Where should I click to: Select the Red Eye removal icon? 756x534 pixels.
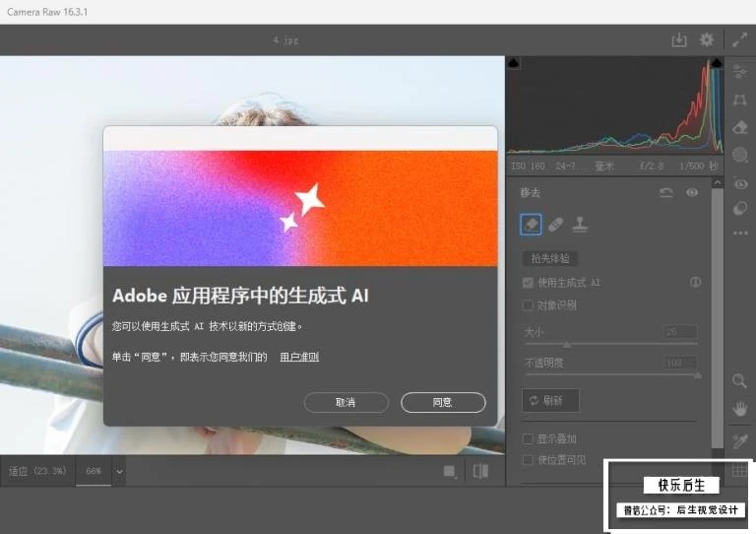740,184
